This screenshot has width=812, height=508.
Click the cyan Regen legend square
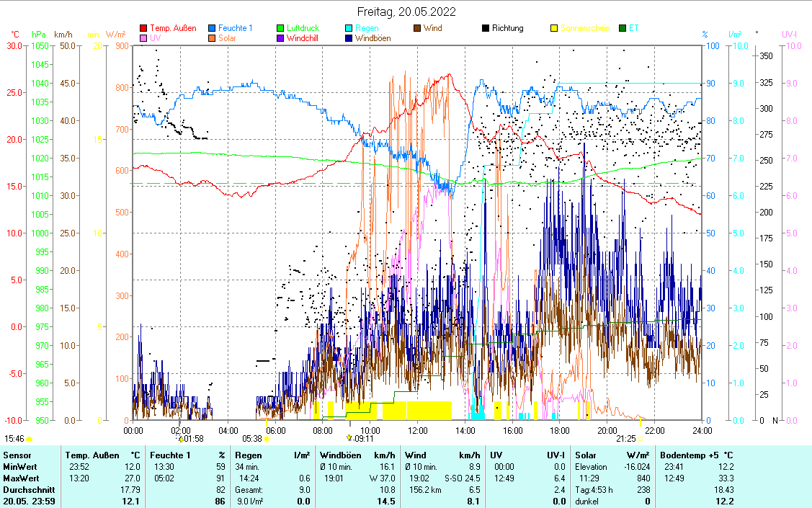pos(349,29)
